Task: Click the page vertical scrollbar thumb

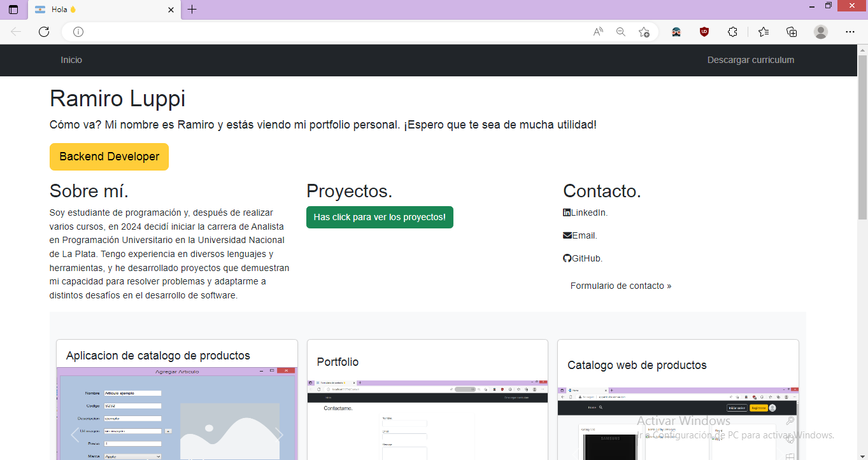Action: click(x=862, y=137)
